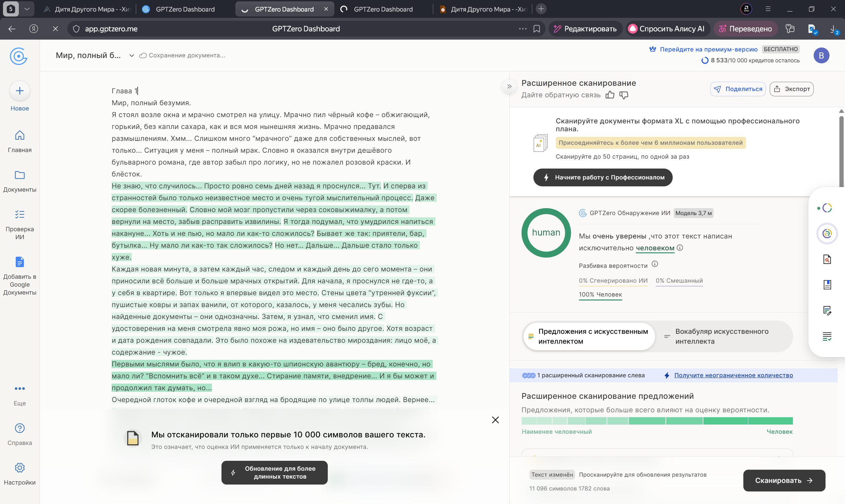Close the 10 000 символов notice
Screen dimensions: 845x504
[495, 420]
